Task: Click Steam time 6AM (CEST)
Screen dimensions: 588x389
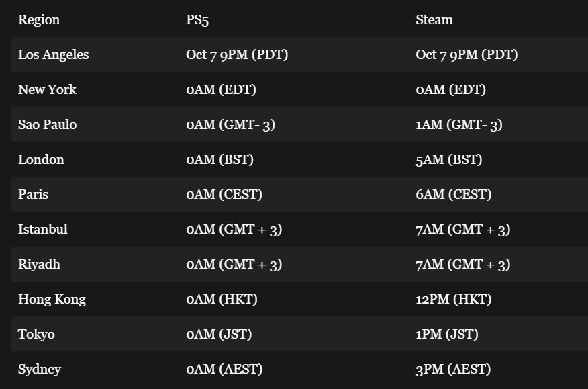Action: pyautogui.click(x=453, y=195)
